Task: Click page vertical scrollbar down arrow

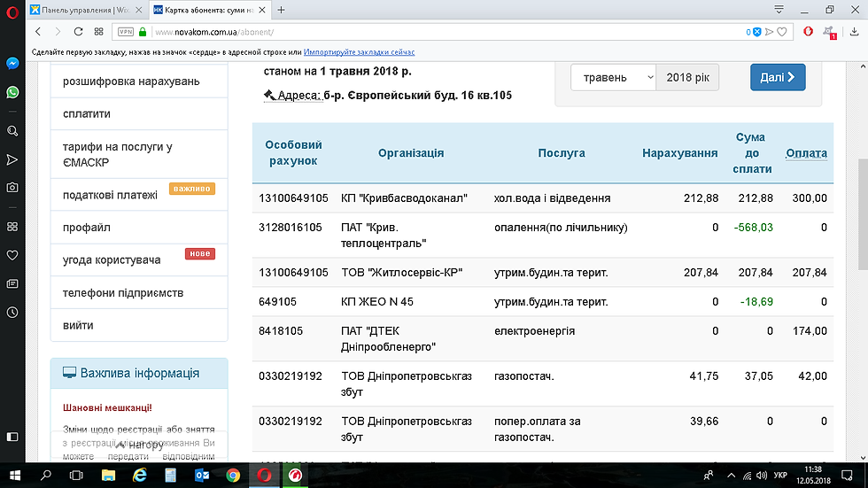Action: click(863, 458)
